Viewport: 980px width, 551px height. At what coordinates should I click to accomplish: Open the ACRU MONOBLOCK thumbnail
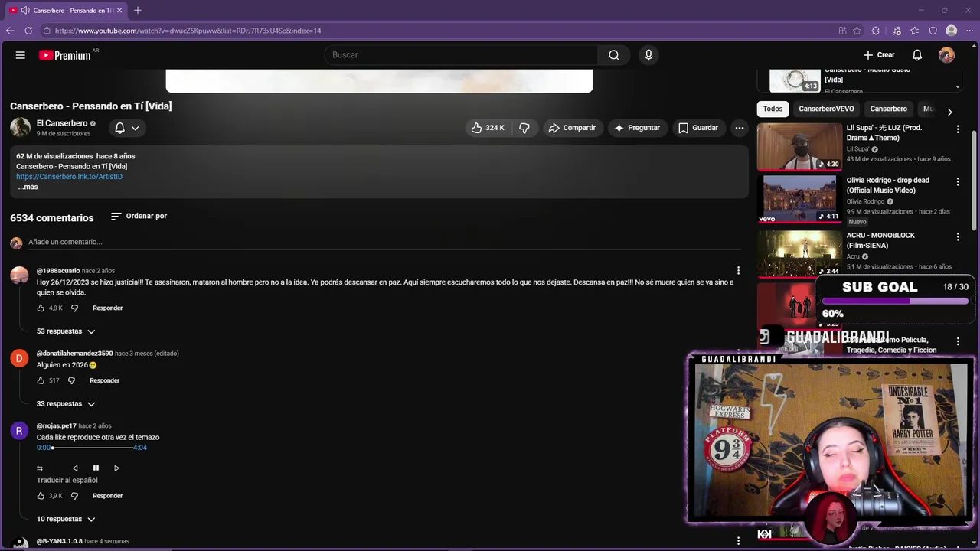(799, 253)
